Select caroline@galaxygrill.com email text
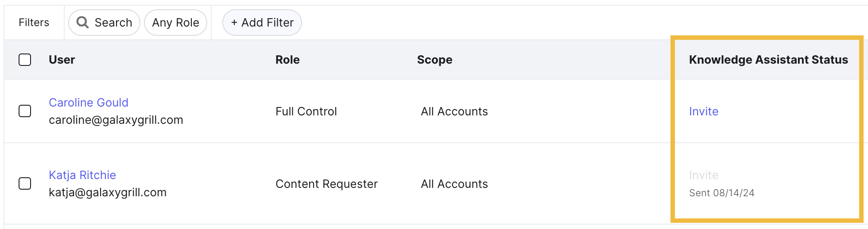Image resolution: width=868 pixels, height=229 pixels. pos(116,120)
